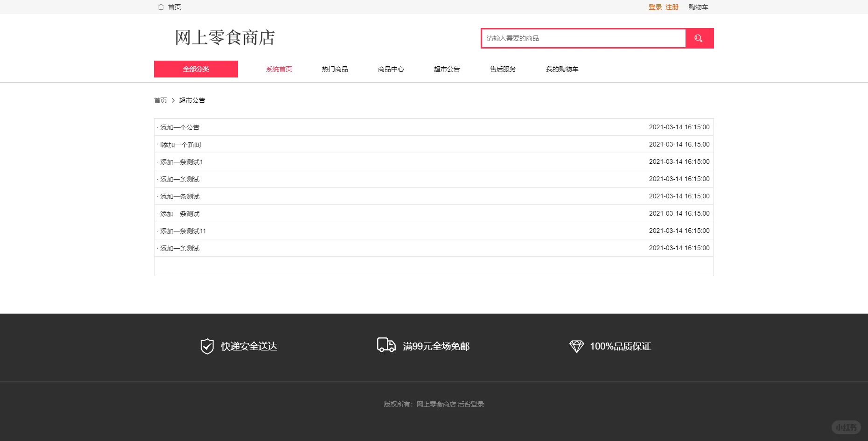868x441 pixels.
Task: Open the 全部分类 category menu
Action: [196, 69]
